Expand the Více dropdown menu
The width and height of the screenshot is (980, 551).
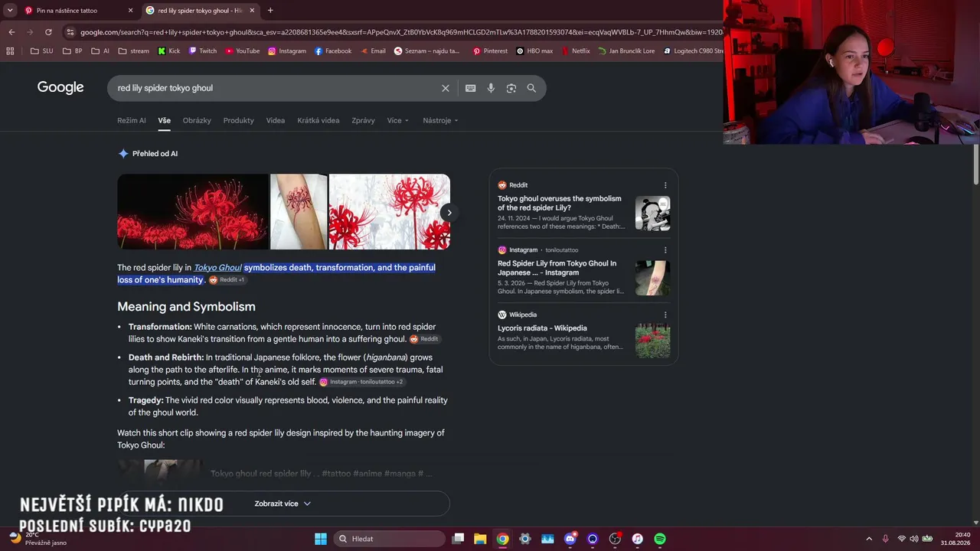point(398,120)
